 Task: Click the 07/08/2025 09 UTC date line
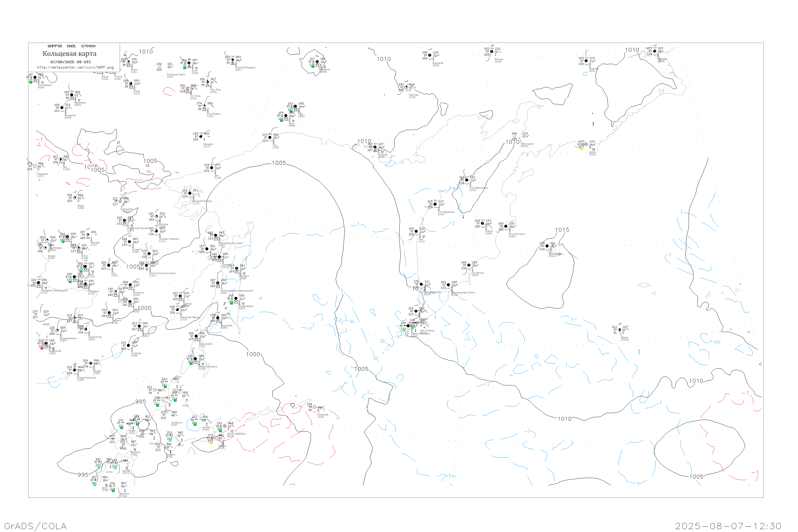(x=70, y=62)
